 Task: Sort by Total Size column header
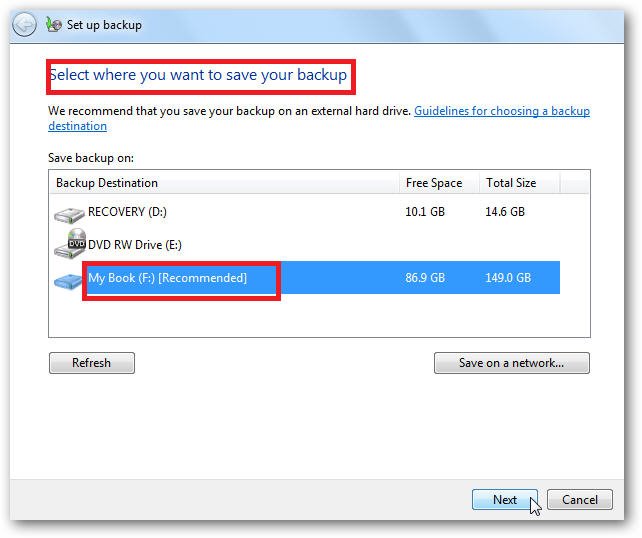click(x=520, y=183)
